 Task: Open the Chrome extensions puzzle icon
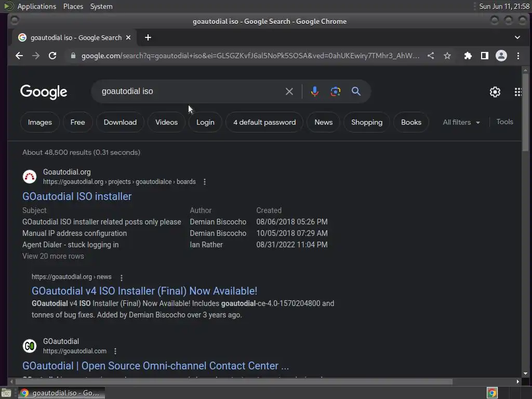point(468,56)
